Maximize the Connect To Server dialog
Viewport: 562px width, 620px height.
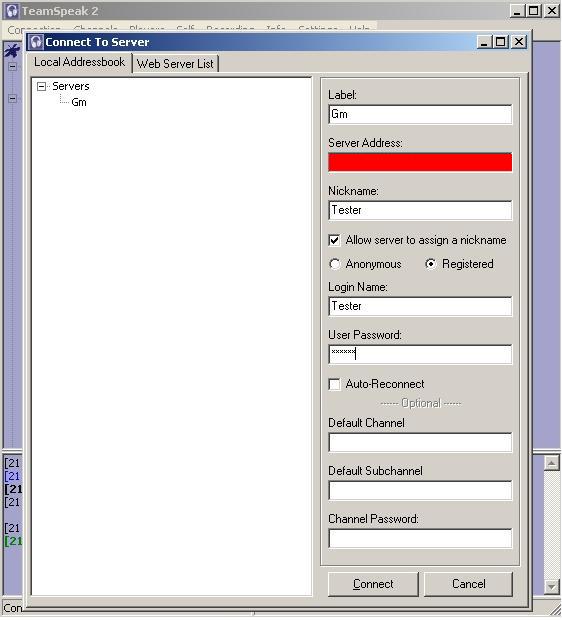click(501, 42)
